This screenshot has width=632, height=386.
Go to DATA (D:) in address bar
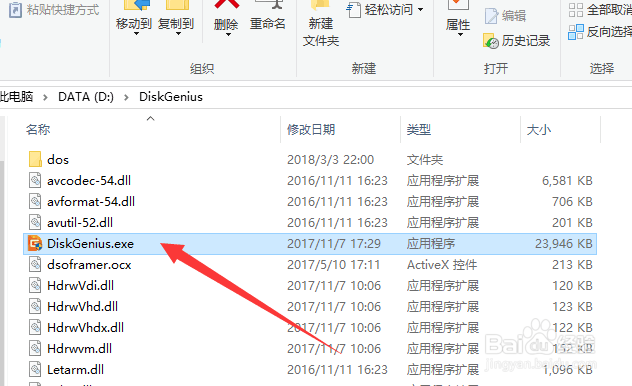point(86,97)
